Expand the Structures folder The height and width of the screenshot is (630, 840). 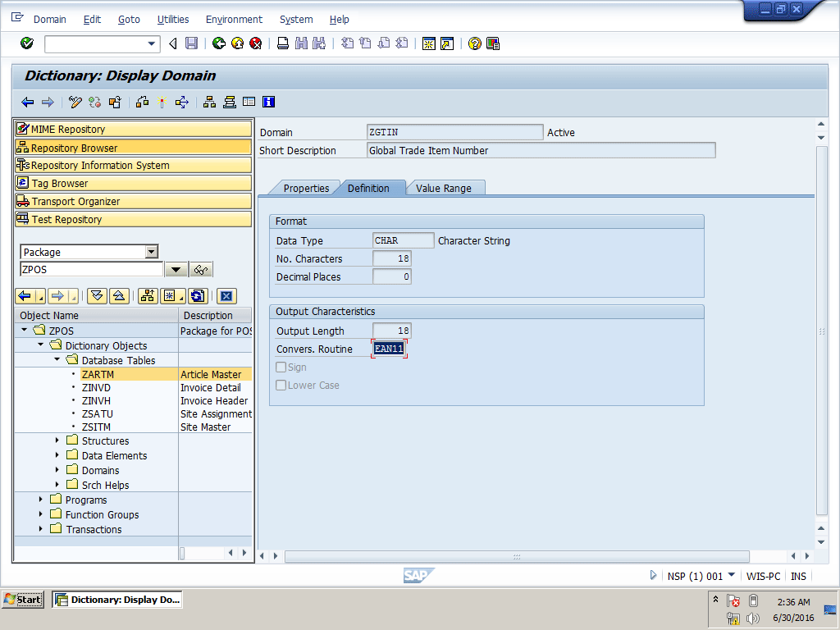pos(57,441)
